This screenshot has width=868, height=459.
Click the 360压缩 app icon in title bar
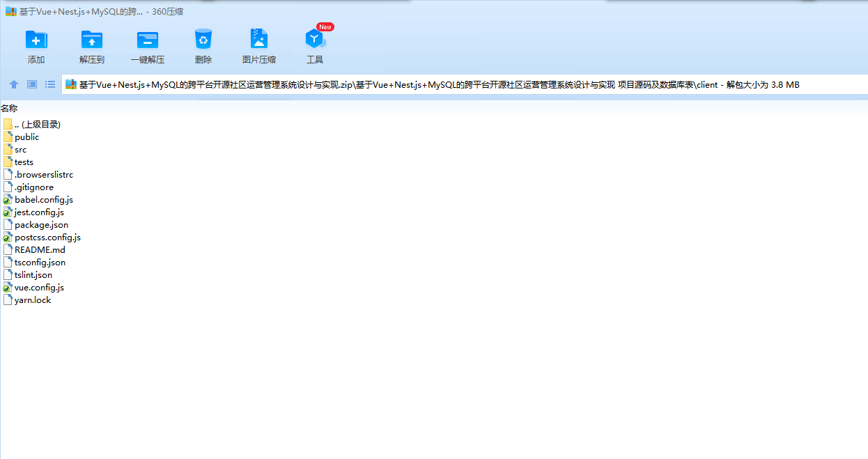tap(10, 11)
